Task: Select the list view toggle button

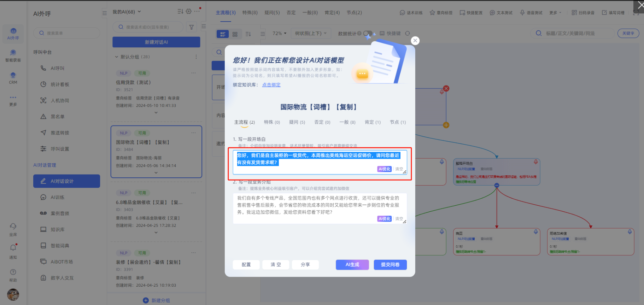Action: click(222, 34)
